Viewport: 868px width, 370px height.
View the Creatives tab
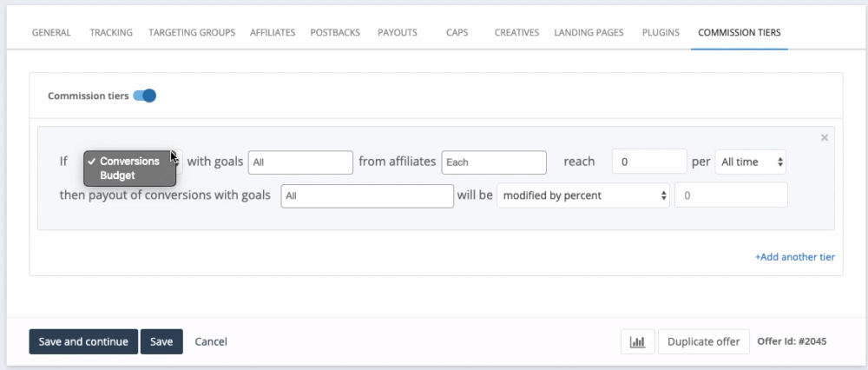tap(517, 33)
